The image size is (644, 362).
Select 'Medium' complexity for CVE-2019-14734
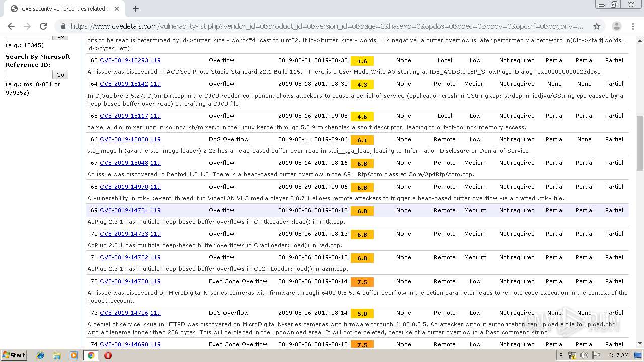475,210
